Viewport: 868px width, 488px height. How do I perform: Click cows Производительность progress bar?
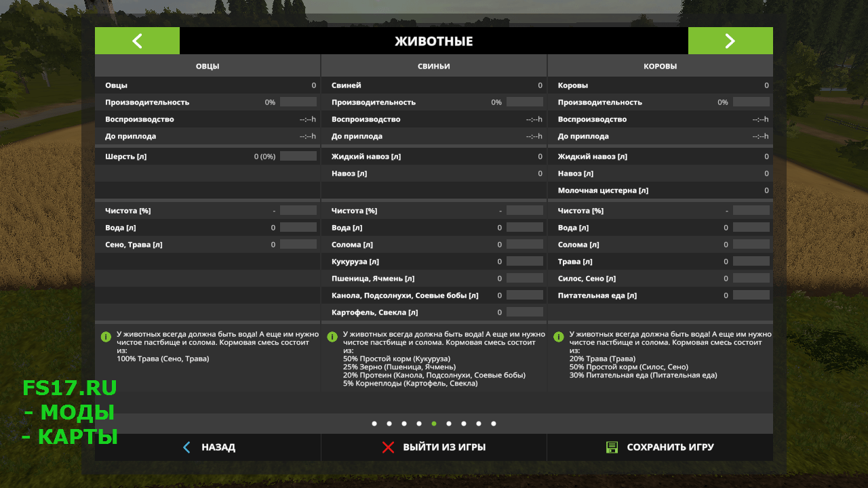click(751, 102)
